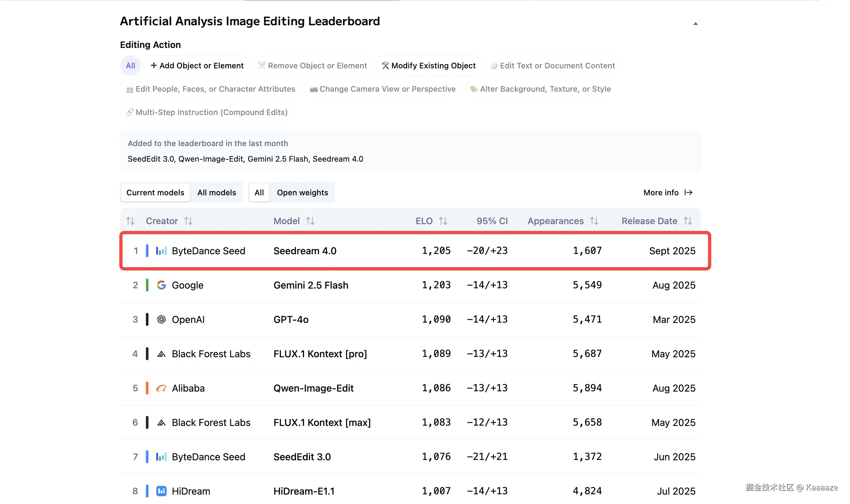Sort by Release Date arrows
850x504 pixels.
688,221
